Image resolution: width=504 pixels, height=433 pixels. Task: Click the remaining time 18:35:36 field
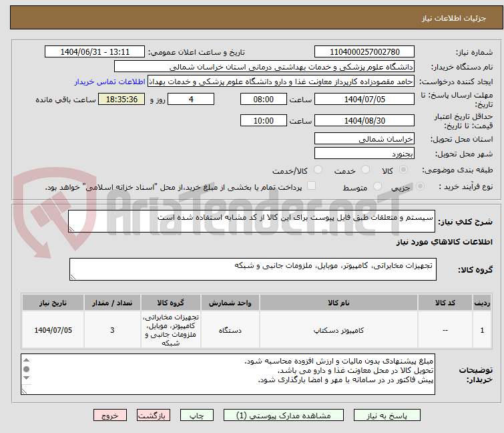tap(121, 99)
